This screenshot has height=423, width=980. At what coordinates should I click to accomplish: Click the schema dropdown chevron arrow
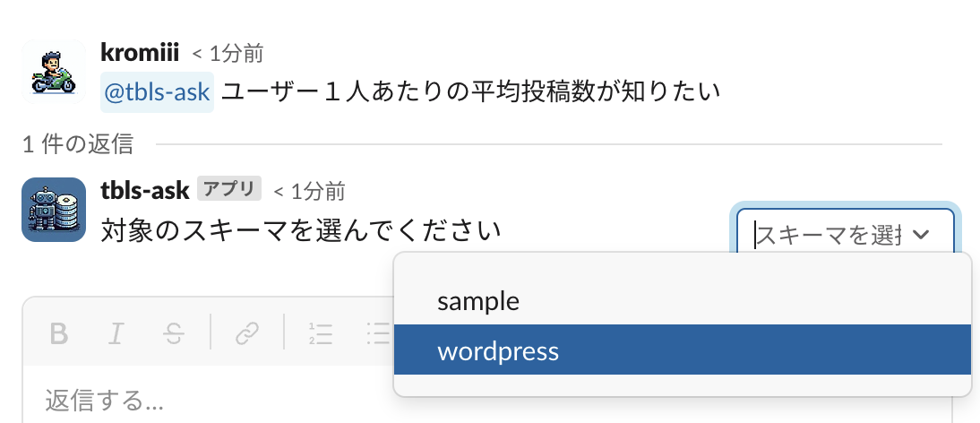[x=921, y=235]
